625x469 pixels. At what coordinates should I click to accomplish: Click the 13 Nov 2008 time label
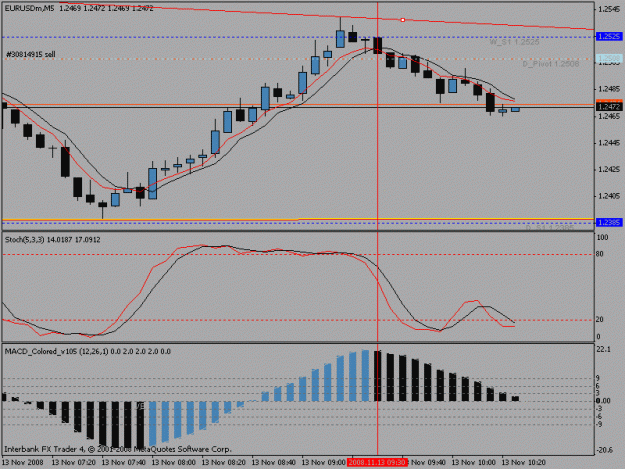click(23, 463)
